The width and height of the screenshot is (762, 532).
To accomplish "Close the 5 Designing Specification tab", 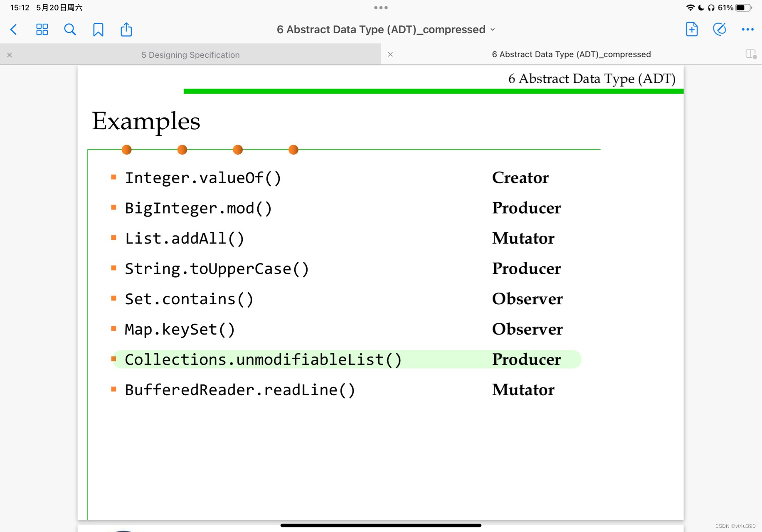I will coord(10,55).
